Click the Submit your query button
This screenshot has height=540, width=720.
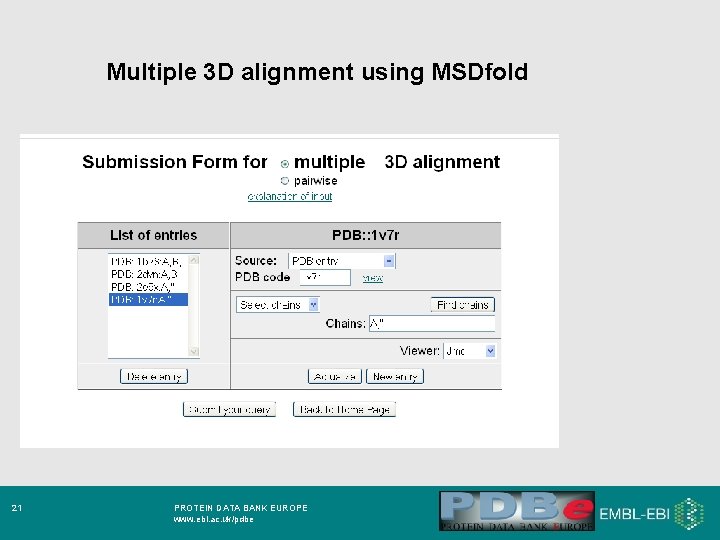(x=229, y=409)
